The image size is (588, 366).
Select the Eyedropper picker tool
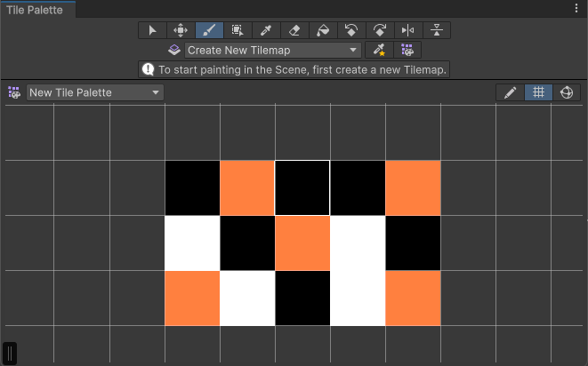point(266,30)
